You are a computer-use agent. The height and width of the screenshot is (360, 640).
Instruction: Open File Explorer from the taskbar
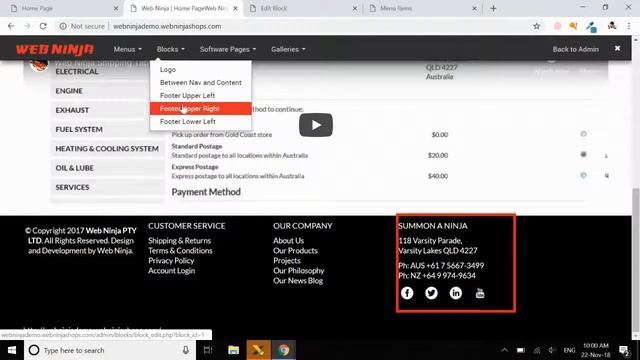click(233, 350)
